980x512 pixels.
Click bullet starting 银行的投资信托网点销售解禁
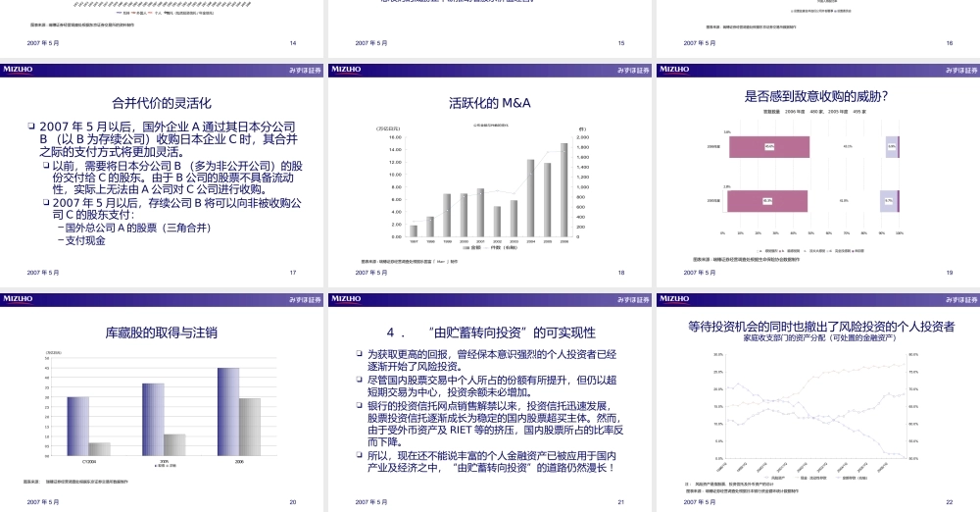pyautogui.click(x=490, y=424)
